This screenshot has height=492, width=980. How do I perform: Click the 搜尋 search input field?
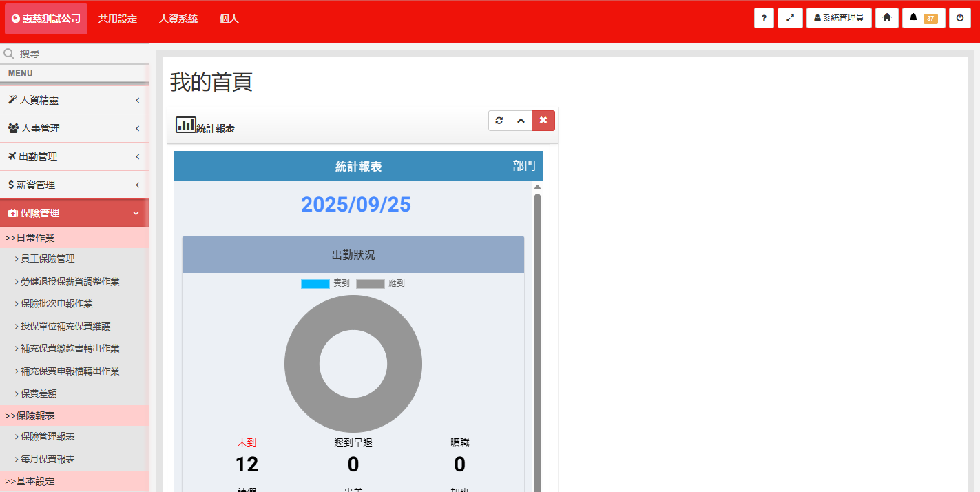pos(79,54)
